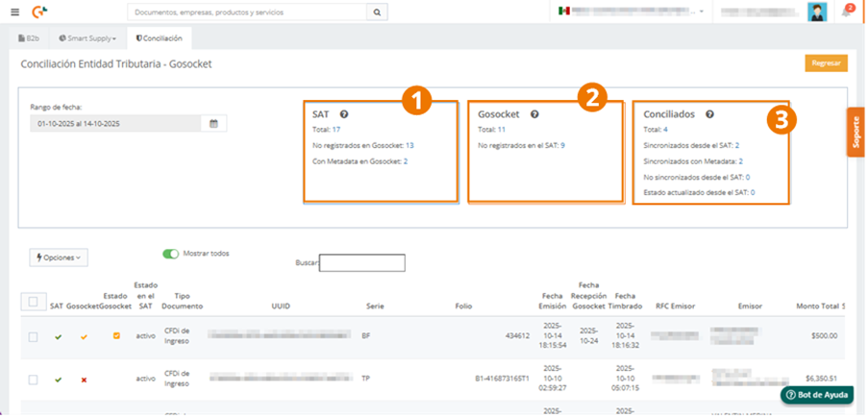Click the SAT help question icon
This screenshot has width=868, height=417.
[344, 114]
